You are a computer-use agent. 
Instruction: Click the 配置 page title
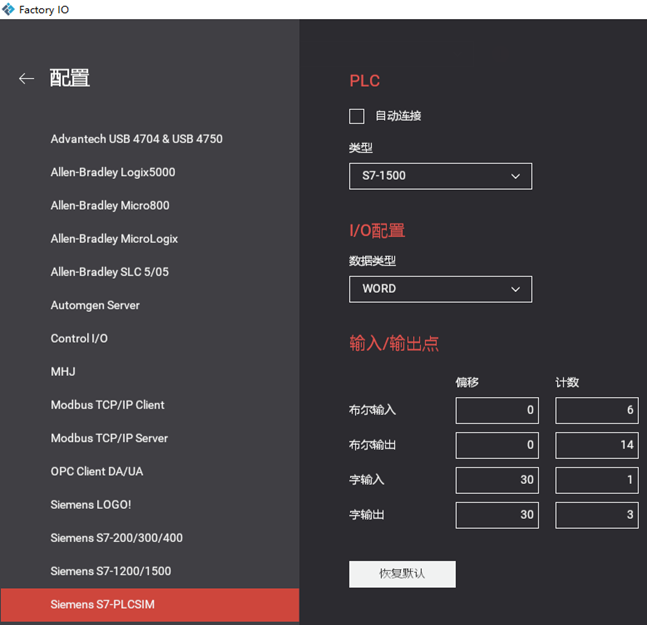[70, 78]
